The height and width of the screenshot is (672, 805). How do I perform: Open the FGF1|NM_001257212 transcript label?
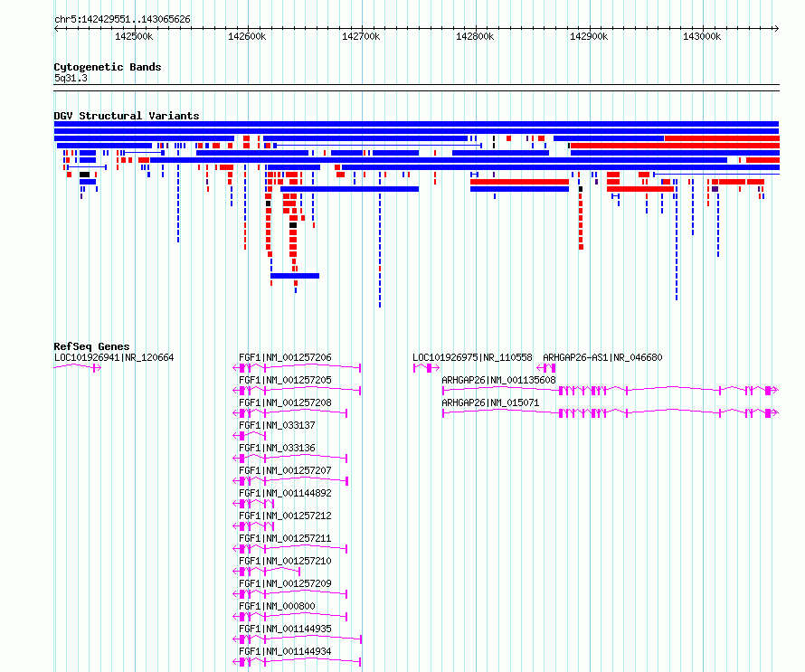(x=285, y=516)
